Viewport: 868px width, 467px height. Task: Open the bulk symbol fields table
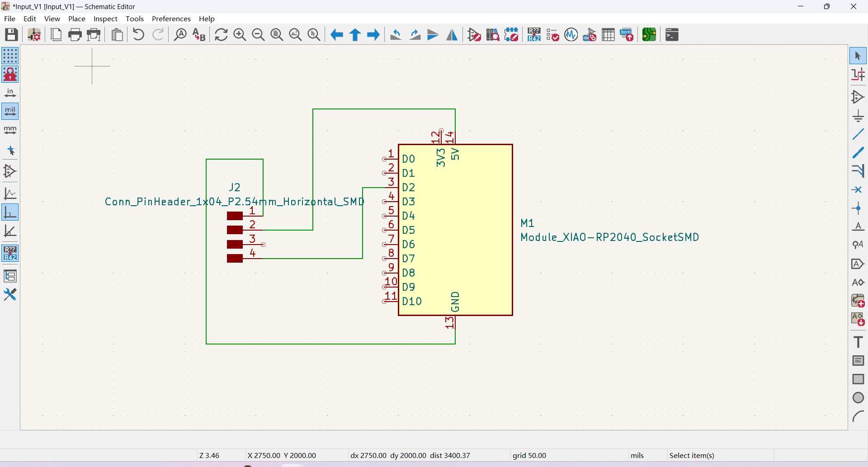[608, 35]
